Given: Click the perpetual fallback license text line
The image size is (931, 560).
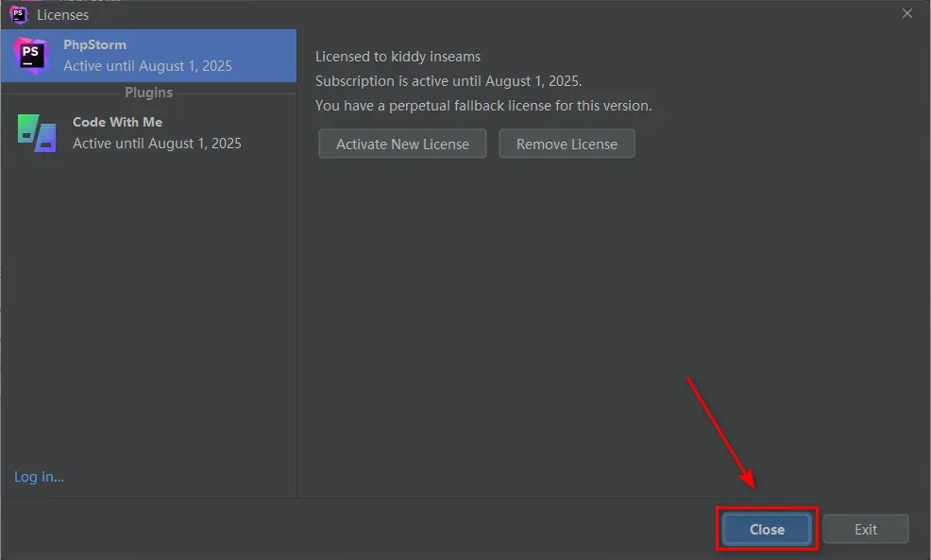Looking at the screenshot, I should [483, 106].
